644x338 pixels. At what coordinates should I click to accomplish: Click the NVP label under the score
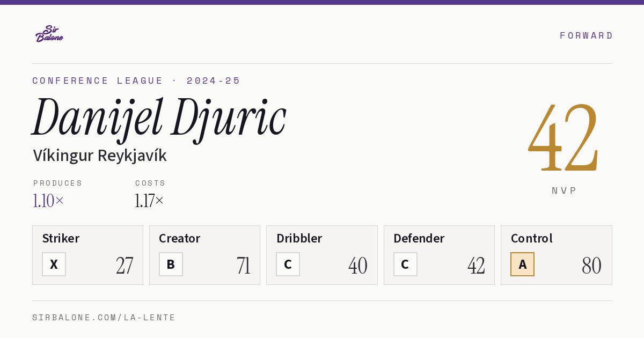564,190
